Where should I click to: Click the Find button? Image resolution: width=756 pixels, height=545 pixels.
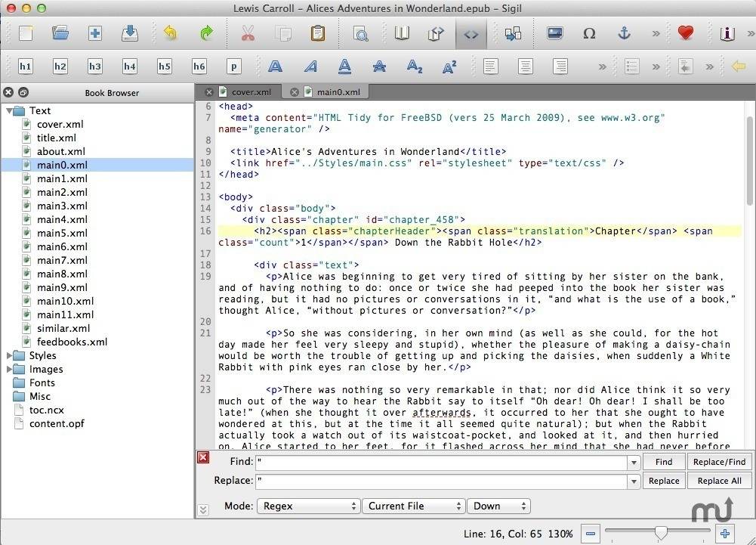pyautogui.click(x=664, y=462)
